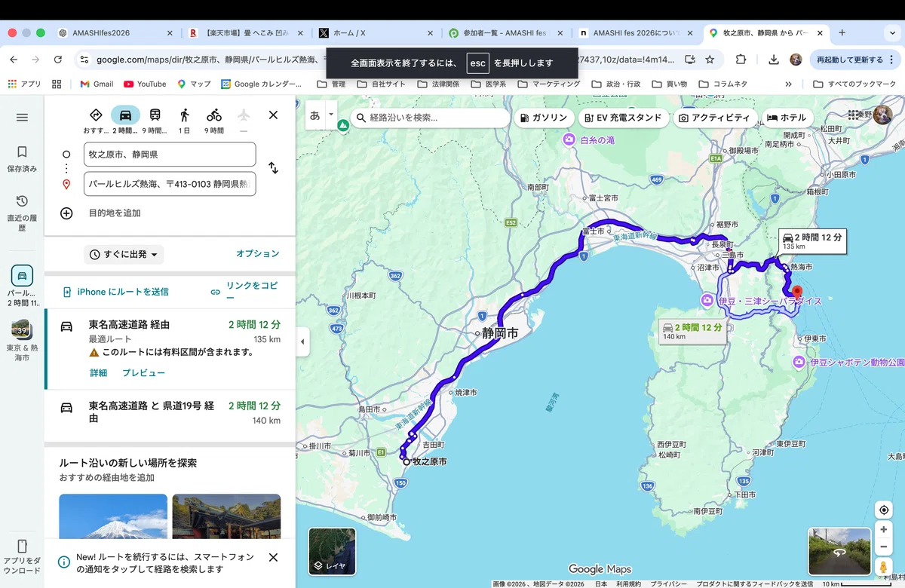Click the 2時間 12 分 135 km route label

tap(811, 240)
